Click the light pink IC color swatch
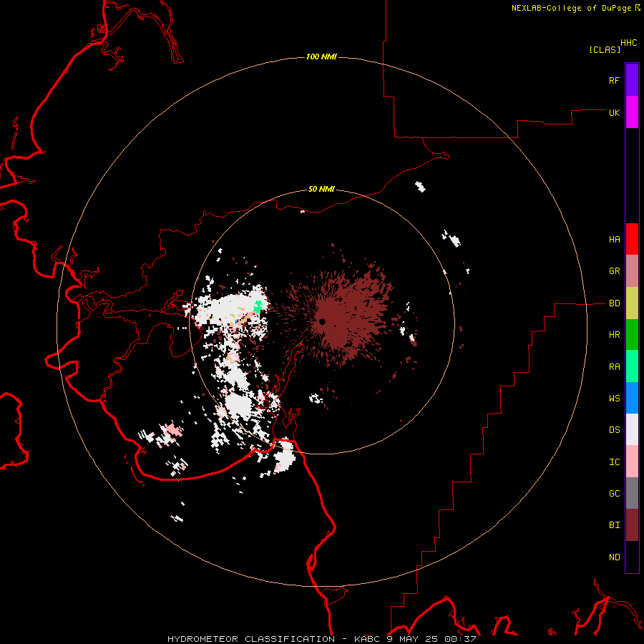The image size is (644, 644). pos(632,462)
